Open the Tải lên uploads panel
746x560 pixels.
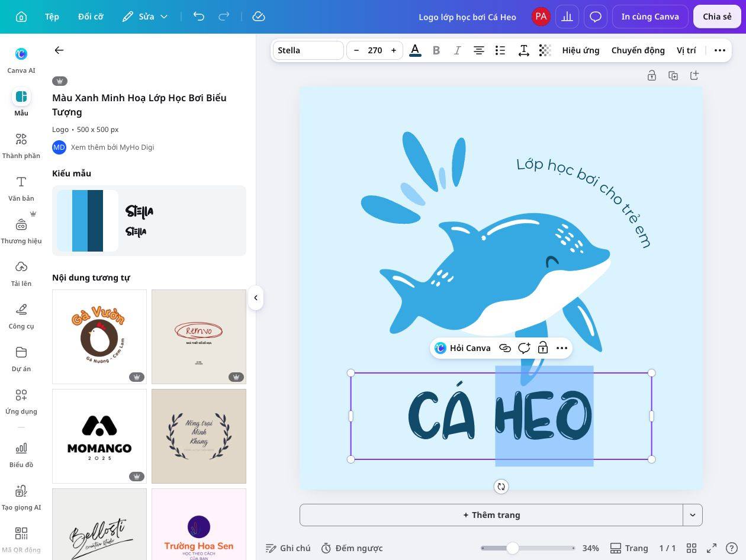21,273
